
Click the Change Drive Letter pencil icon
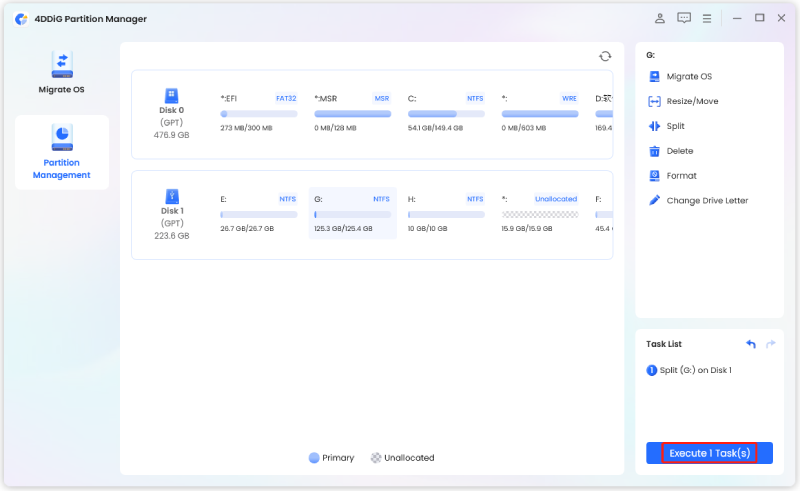[654, 200]
